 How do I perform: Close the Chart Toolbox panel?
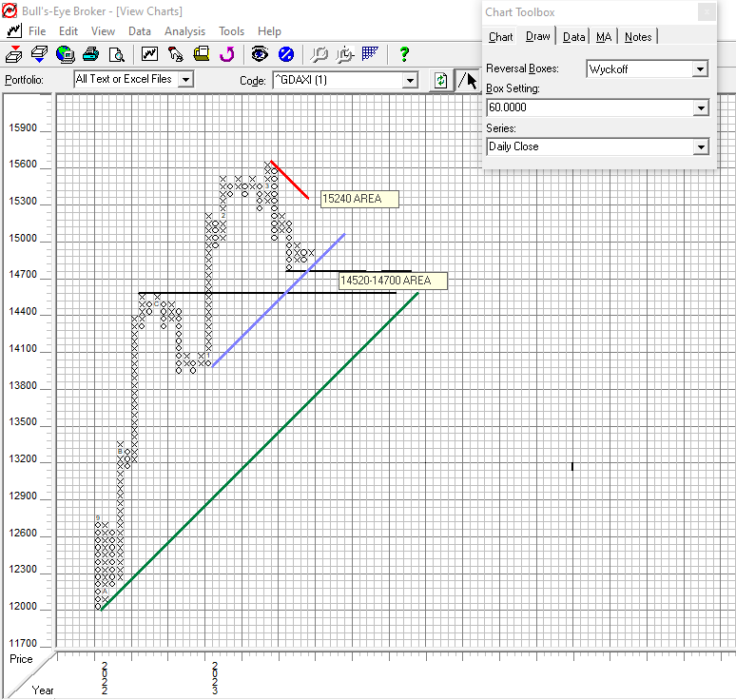[x=707, y=12]
